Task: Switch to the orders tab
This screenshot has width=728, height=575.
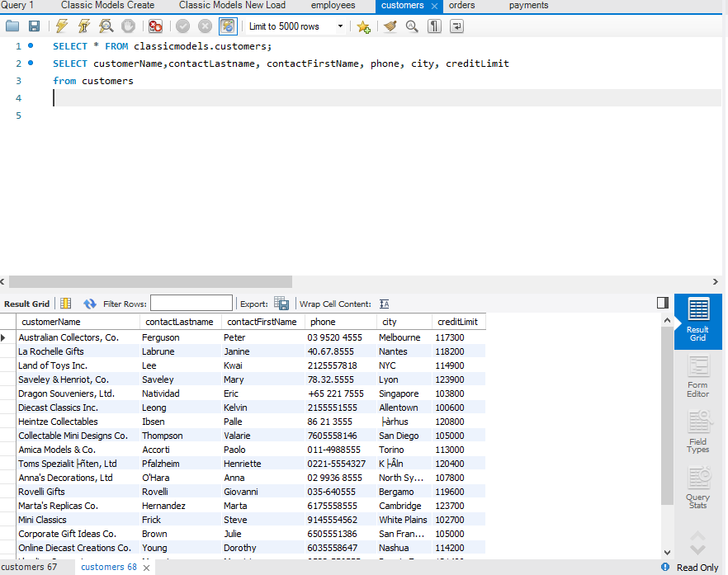Action: (x=461, y=6)
